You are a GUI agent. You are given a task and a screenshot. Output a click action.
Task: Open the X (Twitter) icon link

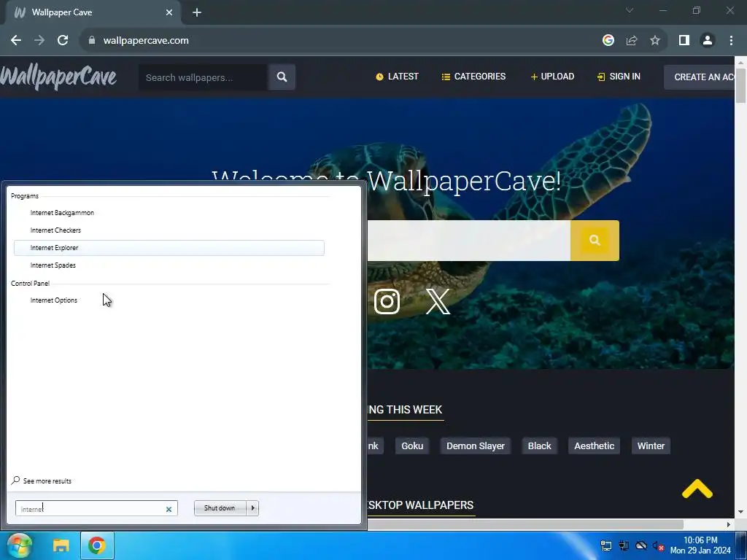(x=438, y=301)
